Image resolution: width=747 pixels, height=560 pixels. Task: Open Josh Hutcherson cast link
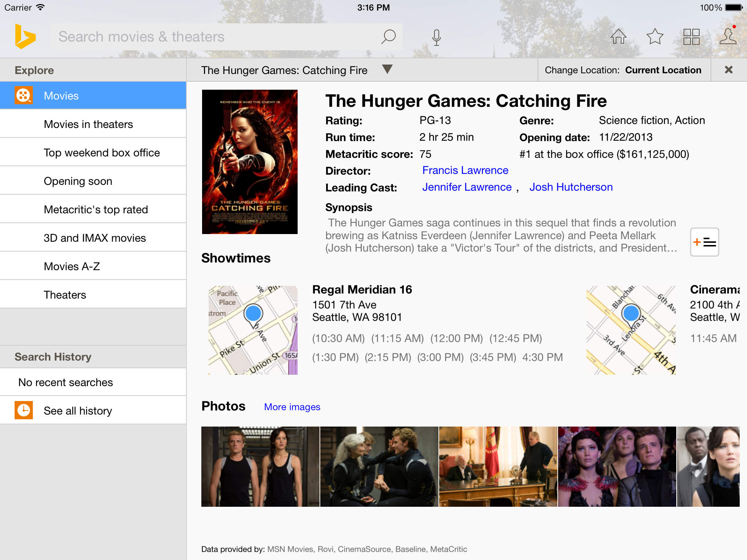[x=571, y=187]
